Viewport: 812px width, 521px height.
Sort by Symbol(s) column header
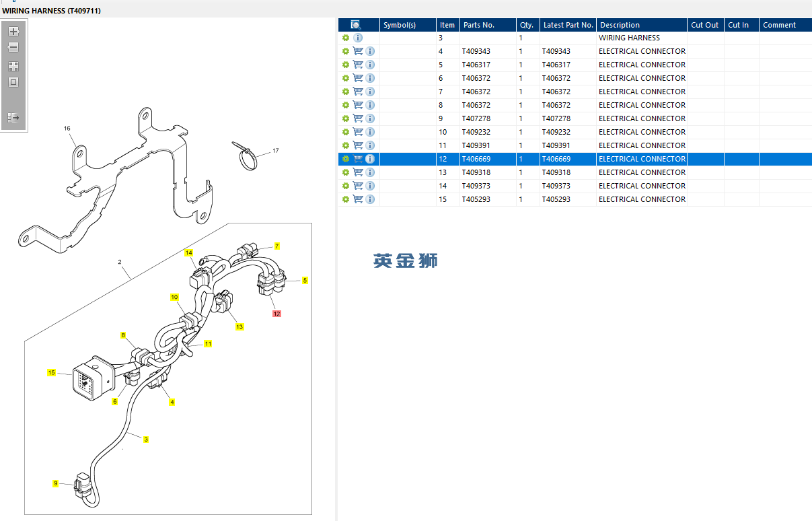coord(408,25)
